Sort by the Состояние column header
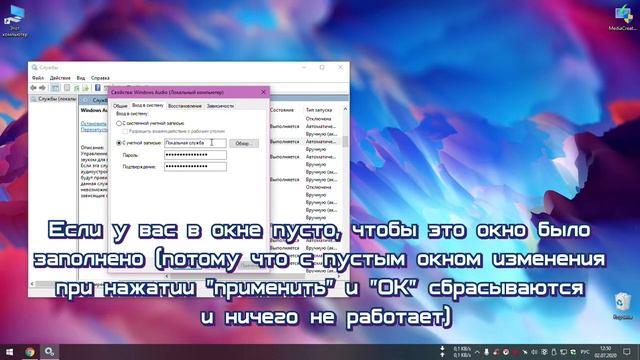The width and height of the screenshot is (640, 360). click(282, 110)
